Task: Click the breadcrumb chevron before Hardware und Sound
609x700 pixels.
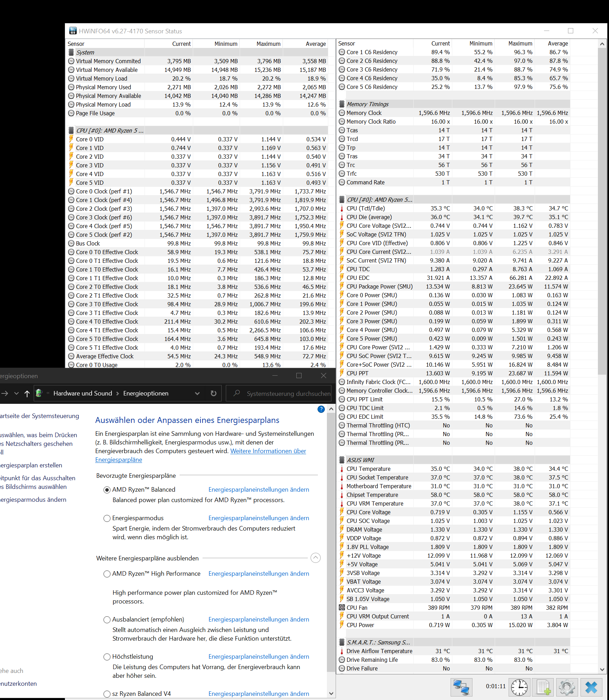Action: 48,393
